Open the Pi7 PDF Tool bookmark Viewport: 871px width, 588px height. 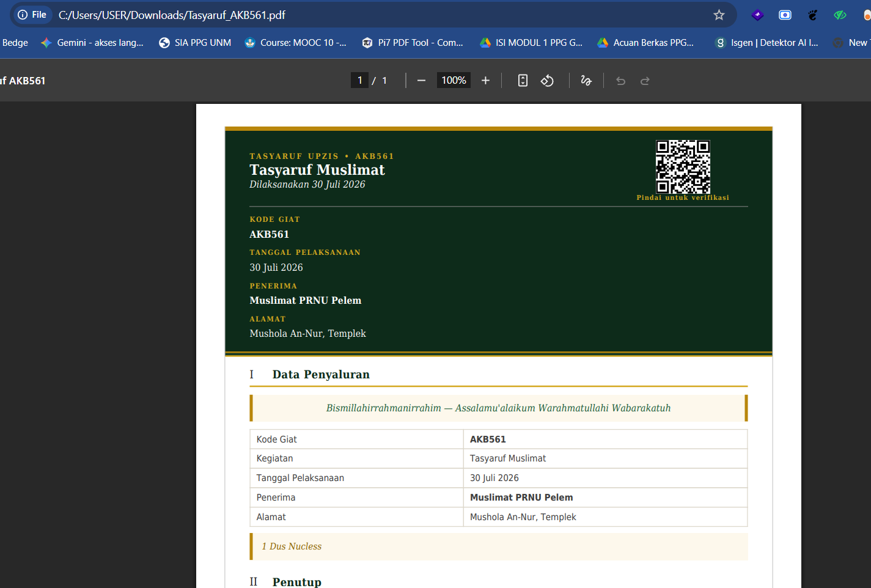[x=413, y=43]
